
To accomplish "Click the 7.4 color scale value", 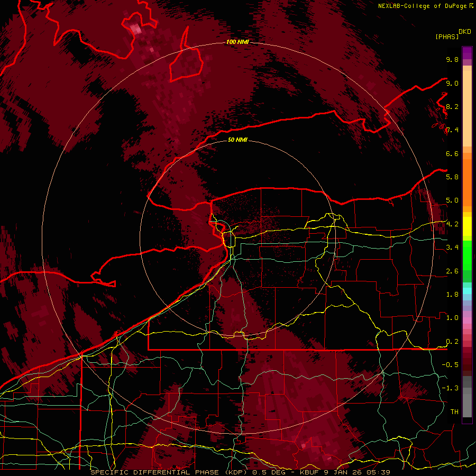I will click(452, 130).
